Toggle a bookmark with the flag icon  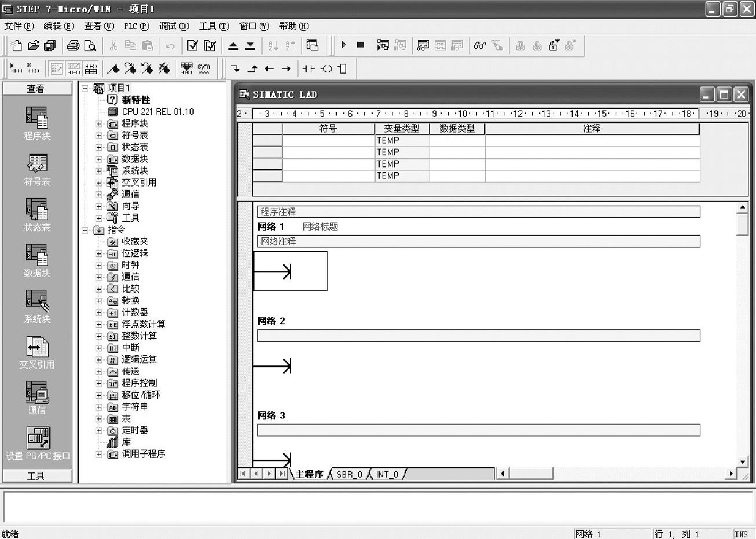[114, 68]
